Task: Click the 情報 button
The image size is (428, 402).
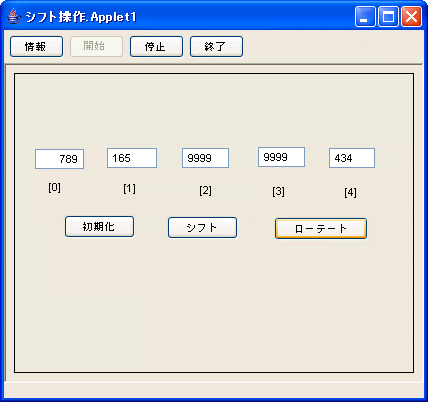Action: point(36,47)
